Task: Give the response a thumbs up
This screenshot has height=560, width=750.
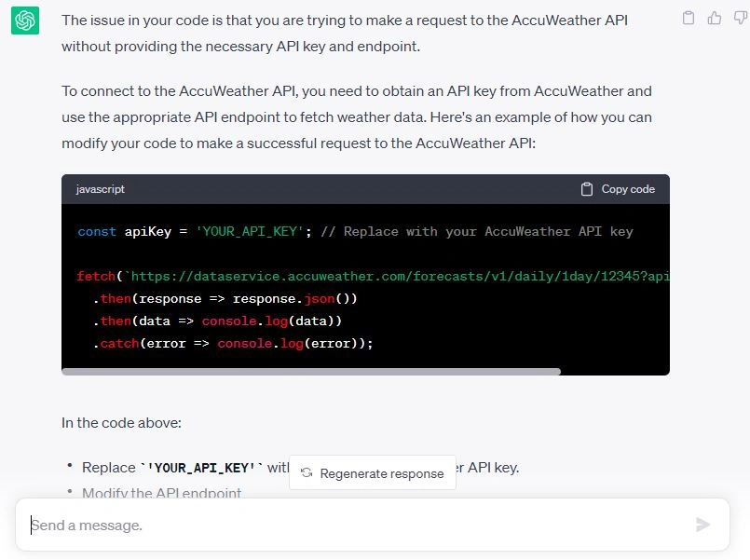Action: tap(714, 18)
